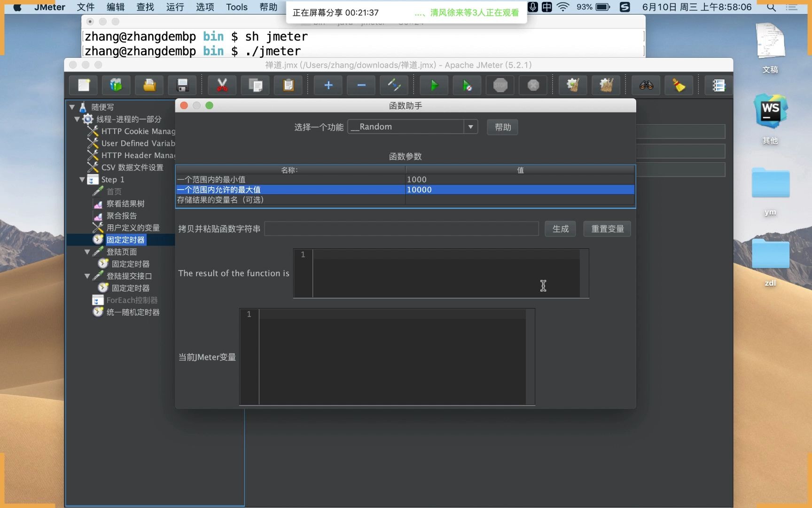The width and height of the screenshot is (812, 508).
Task: Click the Cut scissors toolbar icon
Action: pyautogui.click(x=222, y=85)
